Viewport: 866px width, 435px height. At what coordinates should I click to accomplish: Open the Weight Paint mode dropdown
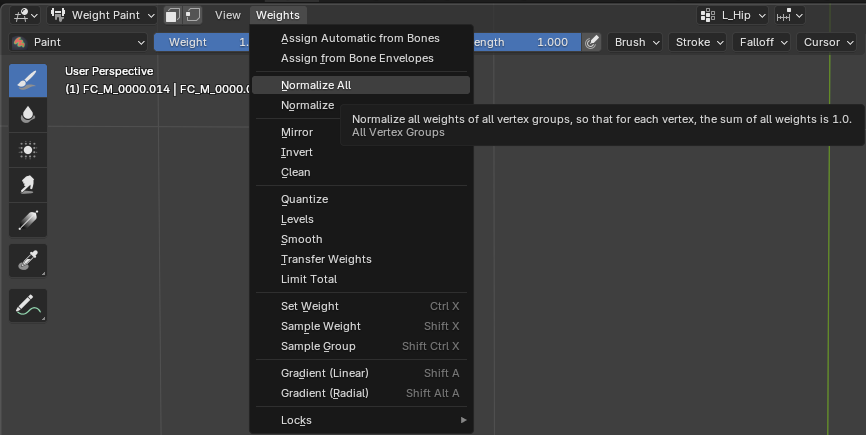[x=102, y=15]
